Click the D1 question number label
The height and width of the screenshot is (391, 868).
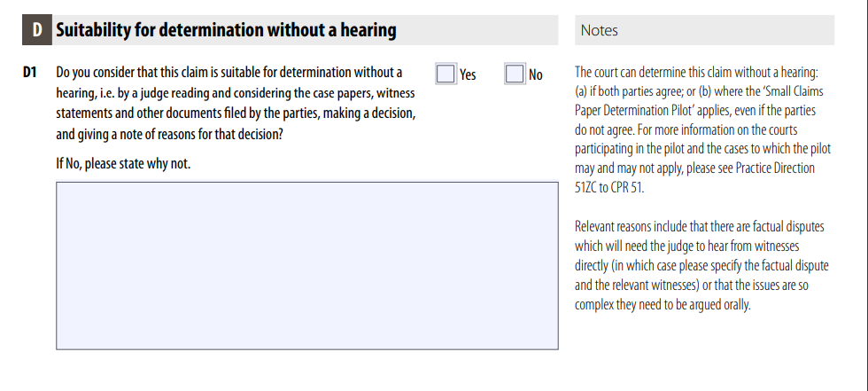[30, 73]
